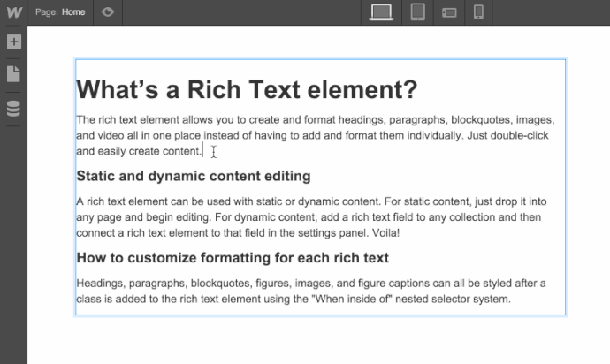
Task: Switch to mobile landscape breakpoint view
Action: [x=449, y=12]
